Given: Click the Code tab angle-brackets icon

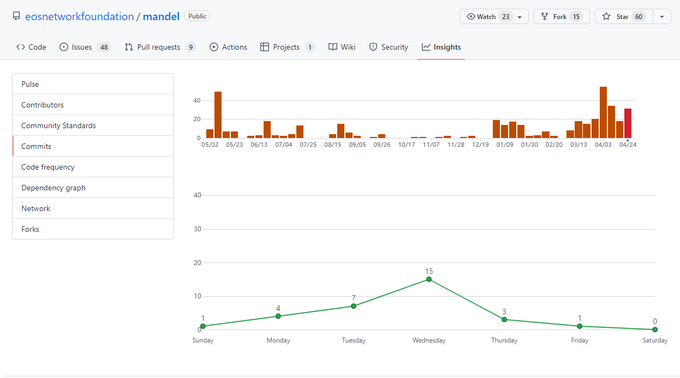Looking at the screenshot, I should click(x=20, y=47).
